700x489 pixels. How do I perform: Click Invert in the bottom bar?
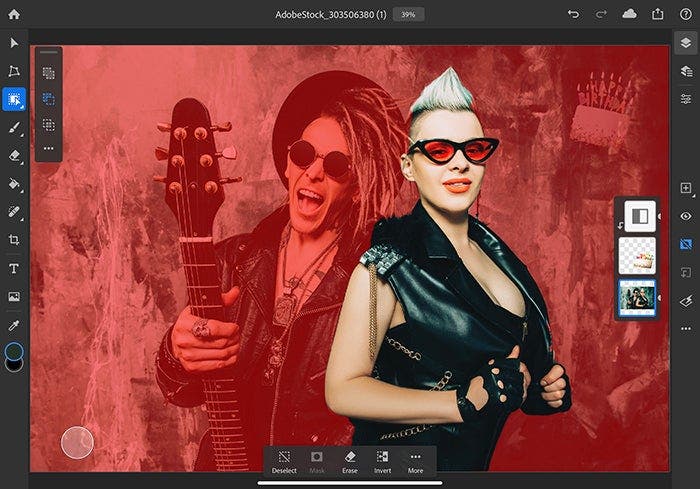click(x=382, y=461)
